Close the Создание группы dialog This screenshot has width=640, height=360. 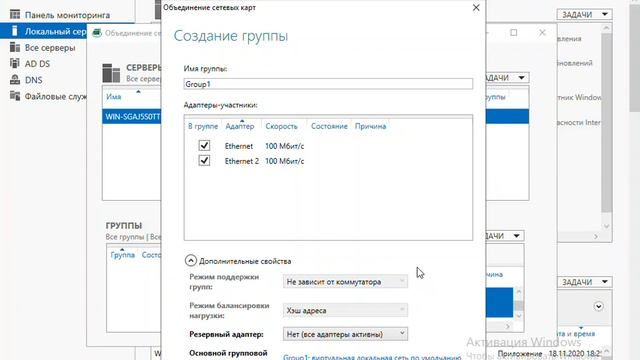[476, 8]
